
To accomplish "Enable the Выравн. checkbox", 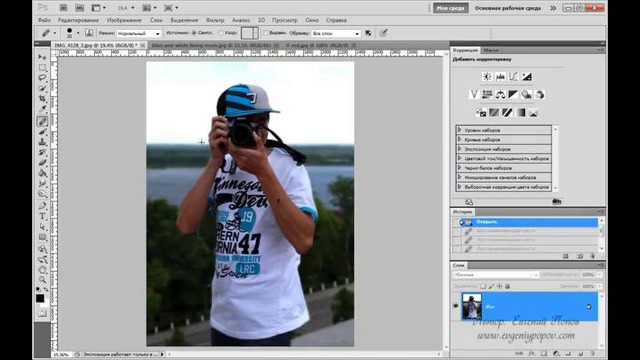I will point(266,33).
